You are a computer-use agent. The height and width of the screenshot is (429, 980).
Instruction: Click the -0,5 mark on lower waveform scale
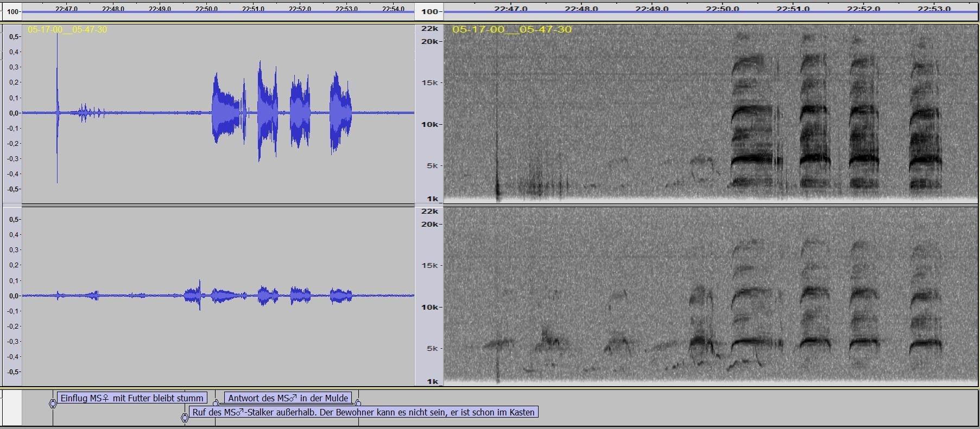coord(14,372)
